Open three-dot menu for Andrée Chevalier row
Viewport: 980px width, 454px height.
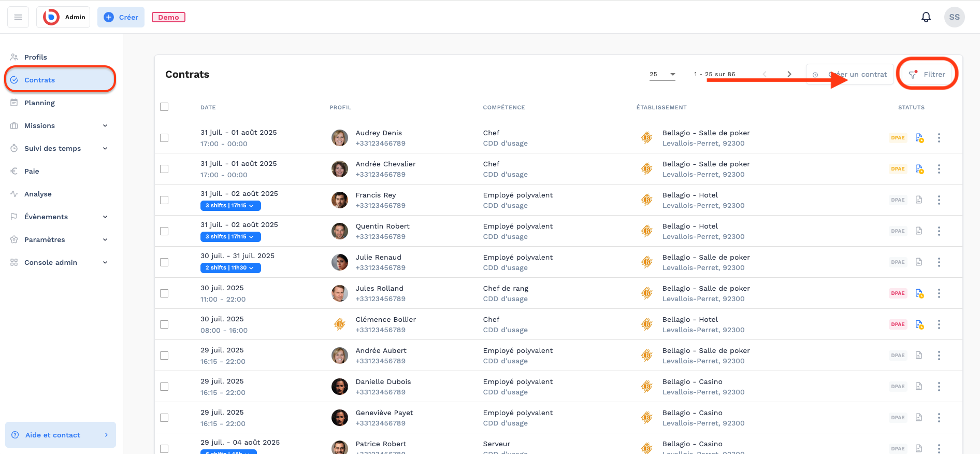(939, 169)
